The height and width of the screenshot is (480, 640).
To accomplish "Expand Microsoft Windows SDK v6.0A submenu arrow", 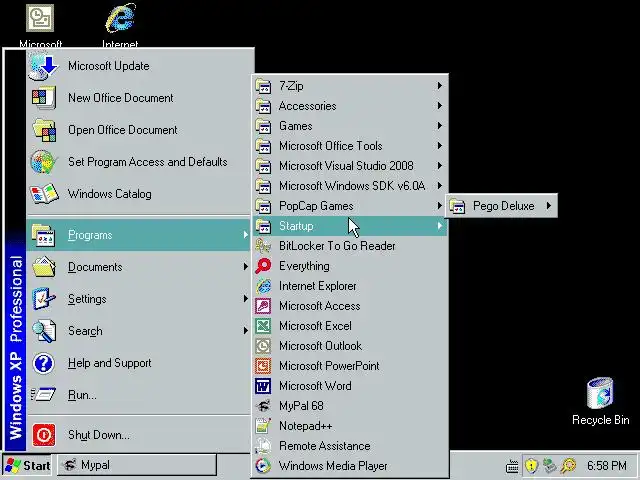I will pyautogui.click(x=440, y=186).
